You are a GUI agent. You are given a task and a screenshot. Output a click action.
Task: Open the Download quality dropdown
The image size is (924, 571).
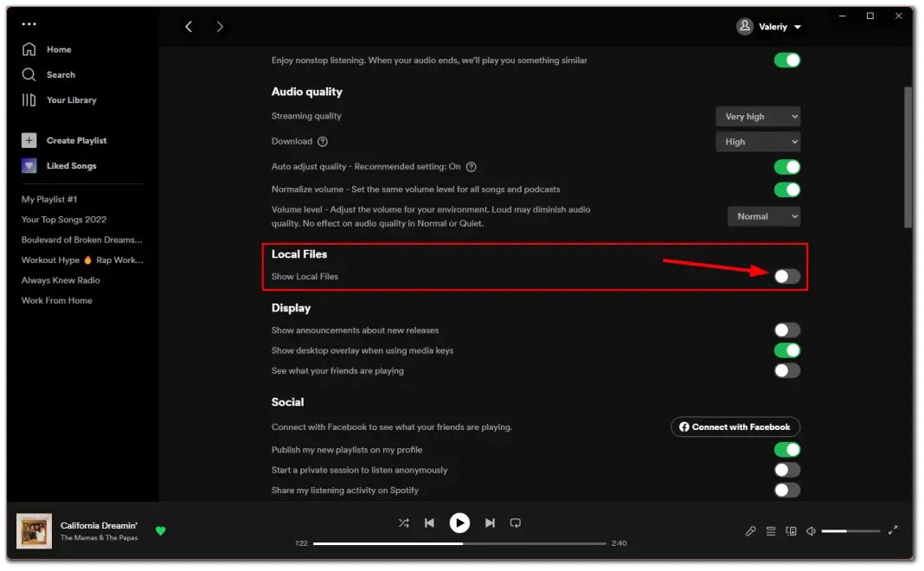[758, 141]
